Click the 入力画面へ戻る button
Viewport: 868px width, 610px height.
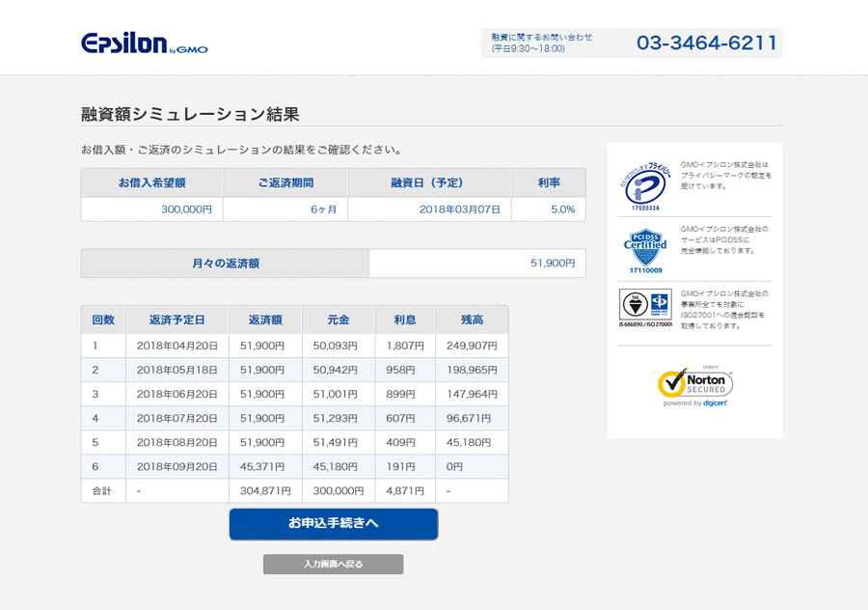click(x=334, y=564)
